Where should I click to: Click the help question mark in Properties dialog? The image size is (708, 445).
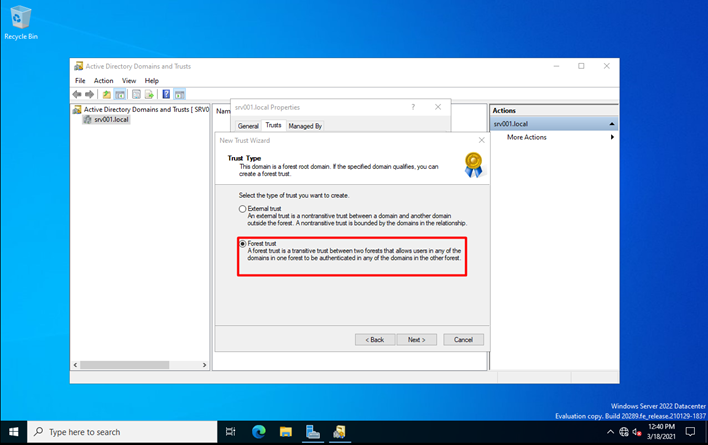coord(413,107)
